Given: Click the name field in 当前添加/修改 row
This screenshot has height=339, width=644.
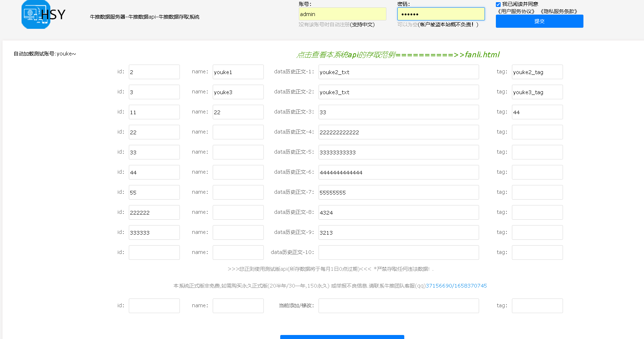Looking at the screenshot, I should (238, 306).
